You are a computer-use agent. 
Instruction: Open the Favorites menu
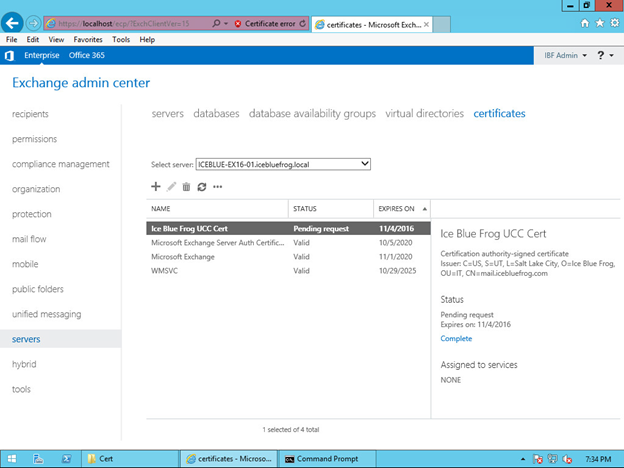pyautogui.click(x=88, y=39)
